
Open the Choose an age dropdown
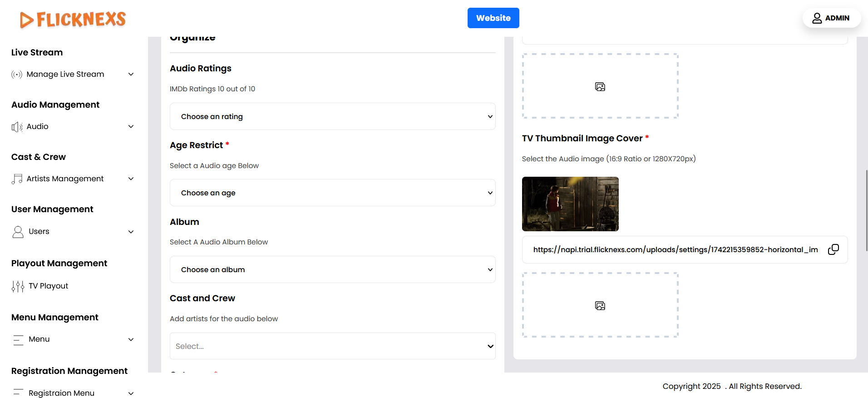332,193
